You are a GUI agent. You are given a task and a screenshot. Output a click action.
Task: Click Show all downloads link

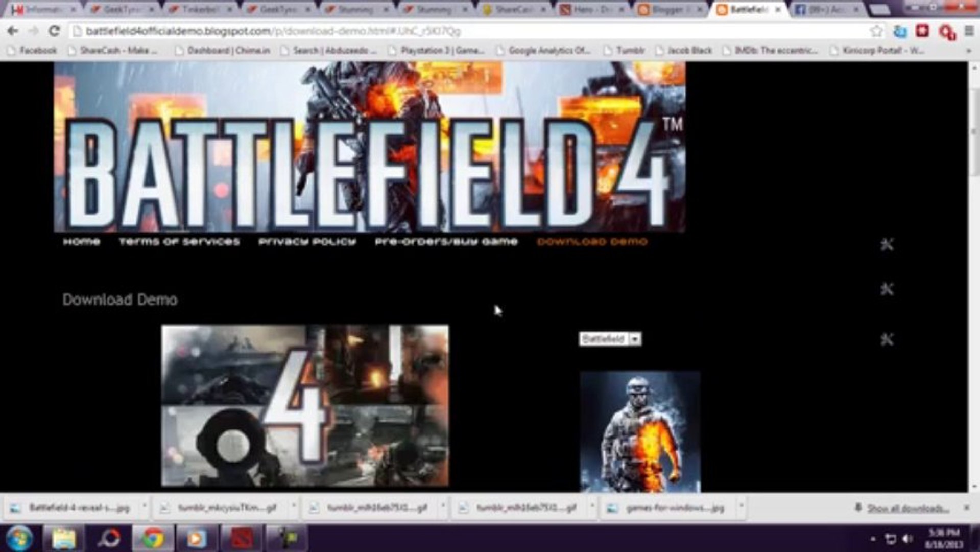pos(908,509)
